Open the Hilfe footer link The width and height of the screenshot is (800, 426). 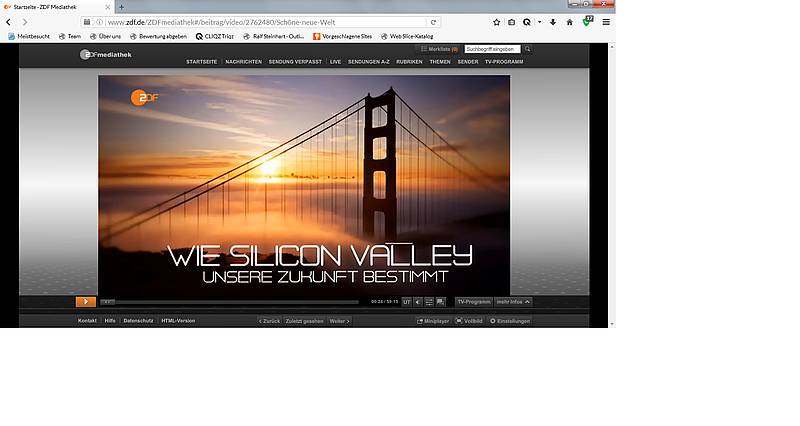[110, 321]
